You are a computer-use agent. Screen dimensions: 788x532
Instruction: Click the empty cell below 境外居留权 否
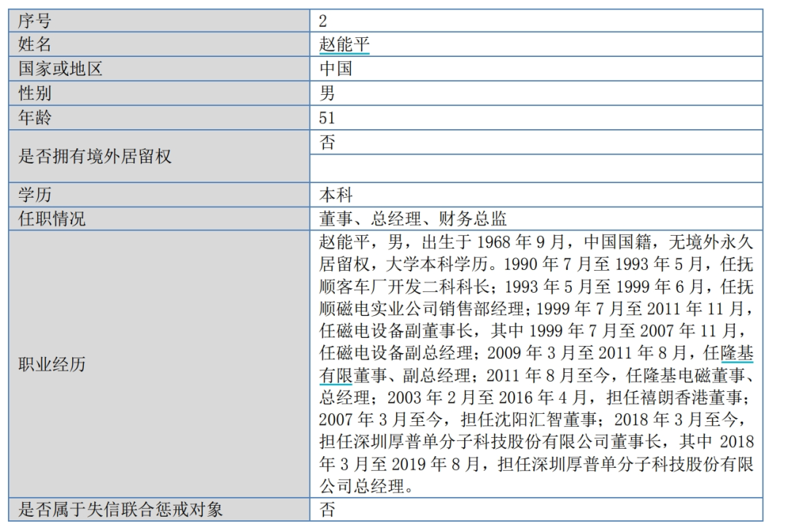coord(536,169)
